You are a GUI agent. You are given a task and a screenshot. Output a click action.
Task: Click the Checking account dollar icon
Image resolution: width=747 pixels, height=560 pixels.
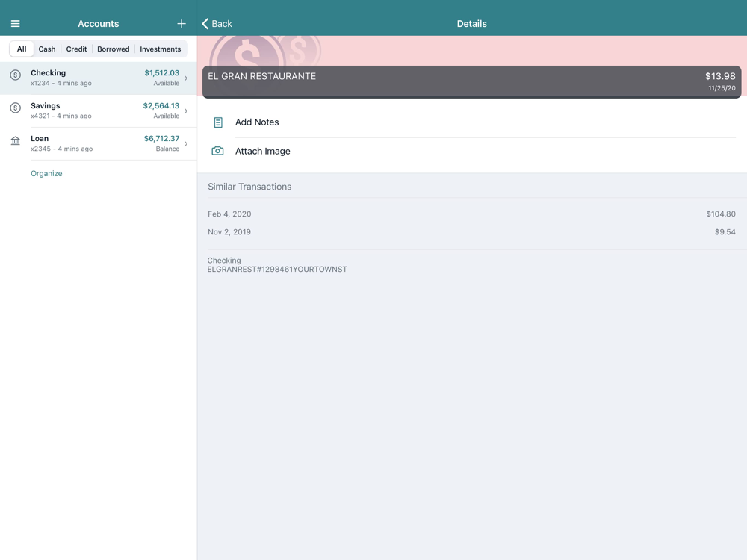point(15,75)
